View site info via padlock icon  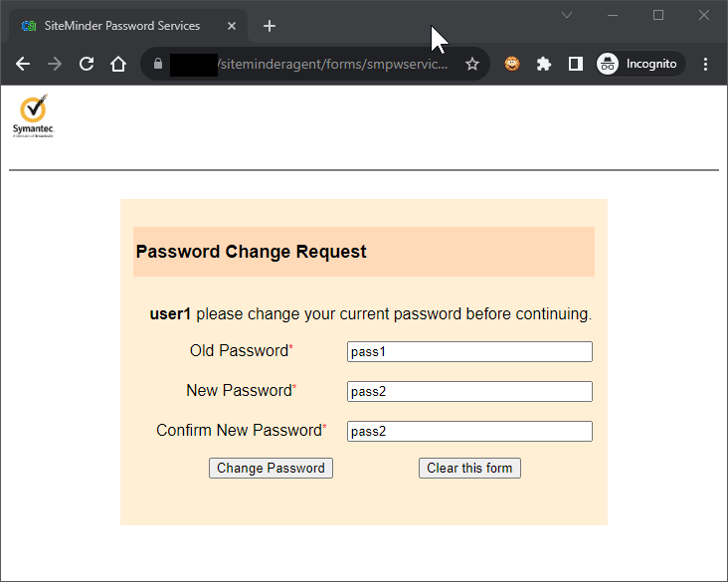157,64
